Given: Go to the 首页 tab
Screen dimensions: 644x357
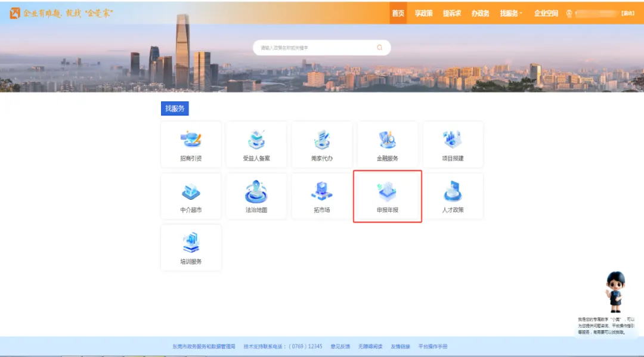Looking at the screenshot, I should (398, 13).
